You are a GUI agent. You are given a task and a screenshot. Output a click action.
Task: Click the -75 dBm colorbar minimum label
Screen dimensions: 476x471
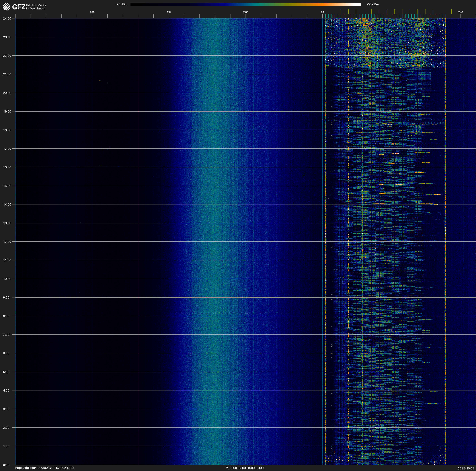tap(121, 4)
